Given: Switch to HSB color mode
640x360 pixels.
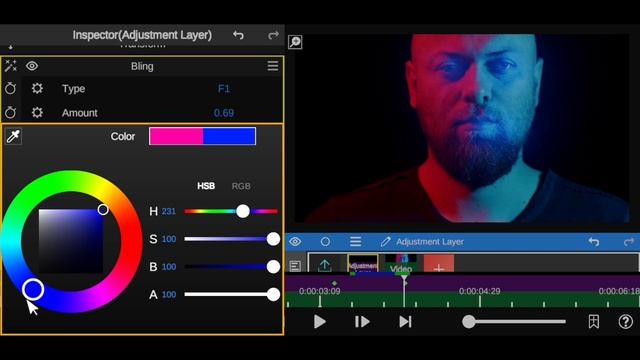Looking at the screenshot, I should pyautogui.click(x=206, y=186).
